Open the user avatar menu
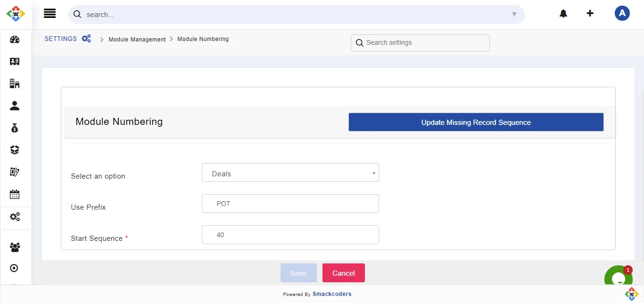The image size is (644, 303). 622,13
